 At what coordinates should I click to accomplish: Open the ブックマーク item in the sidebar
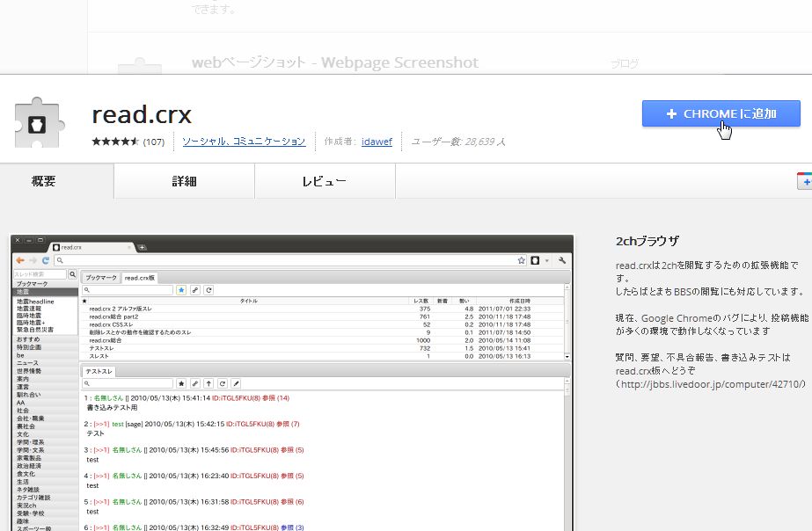pyautogui.click(x=45, y=284)
